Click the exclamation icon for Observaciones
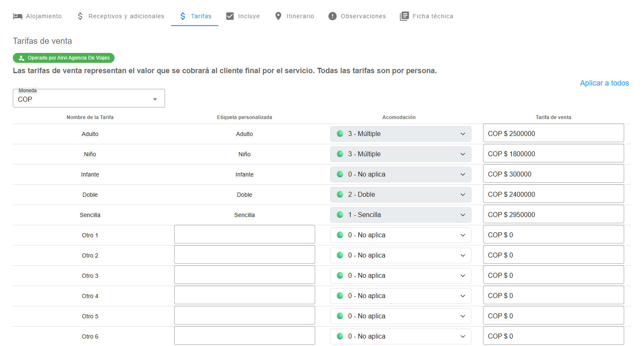The image size is (644, 346). click(x=333, y=16)
